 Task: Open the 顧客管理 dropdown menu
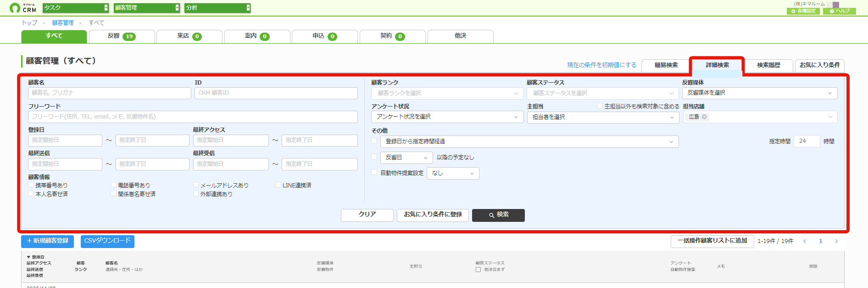coord(147,8)
